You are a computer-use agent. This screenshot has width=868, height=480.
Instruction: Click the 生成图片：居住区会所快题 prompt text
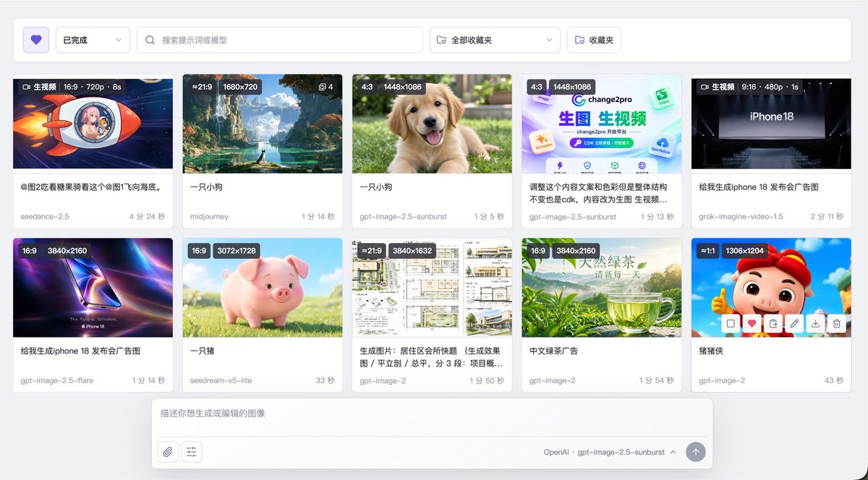coord(431,356)
